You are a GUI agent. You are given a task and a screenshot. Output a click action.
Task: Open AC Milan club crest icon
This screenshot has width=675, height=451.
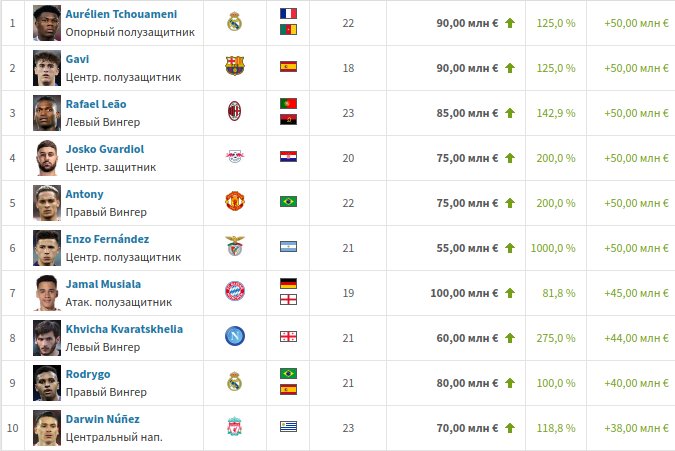235,111
